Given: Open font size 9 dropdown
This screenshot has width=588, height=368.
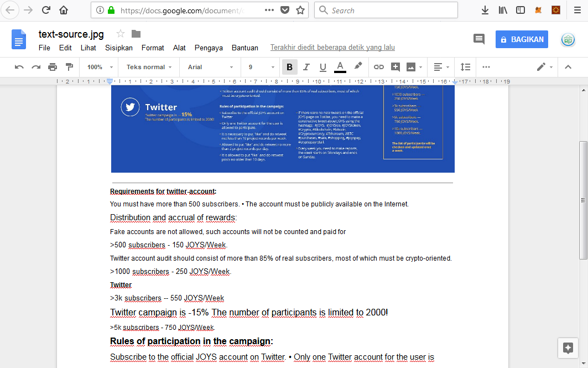Looking at the screenshot, I should click(261, 67).
